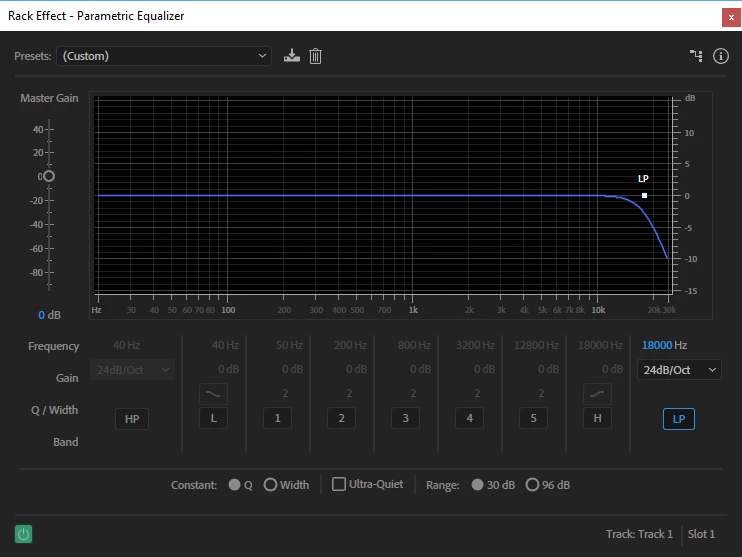Click the H band 18000 Hz frequency

pyautogui.click(x=600, y=345)
